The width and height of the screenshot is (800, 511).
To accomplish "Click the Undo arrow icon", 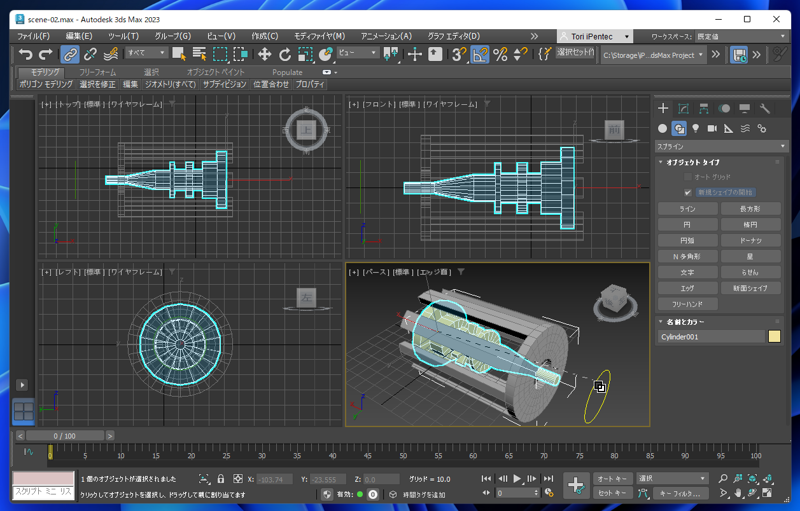I will (25, 54).
